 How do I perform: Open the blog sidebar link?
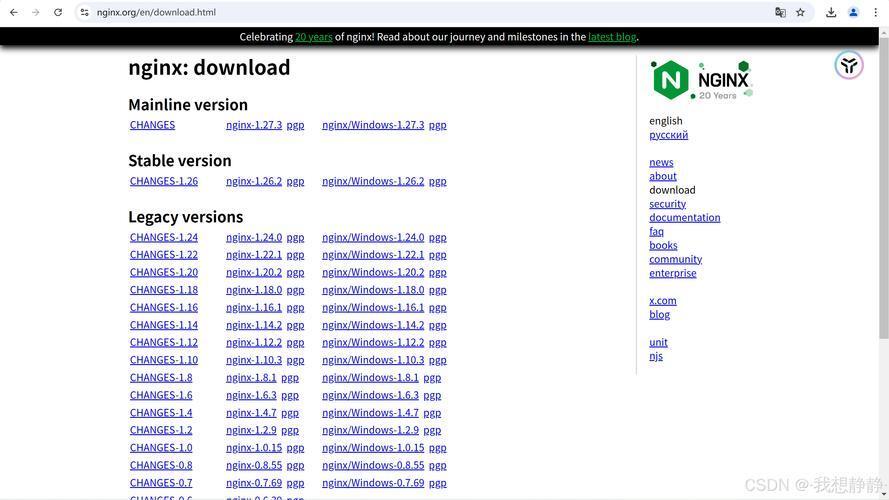tap(659, 315)
